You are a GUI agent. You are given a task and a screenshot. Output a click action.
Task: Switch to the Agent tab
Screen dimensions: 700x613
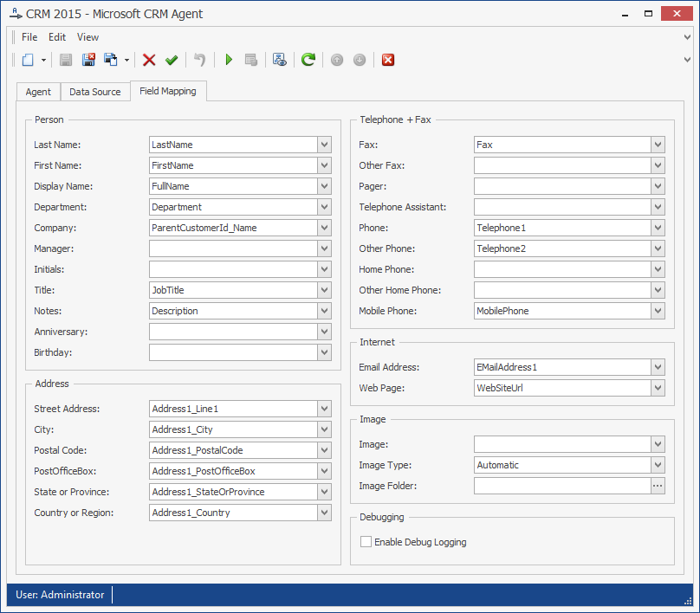click(38, 92)
